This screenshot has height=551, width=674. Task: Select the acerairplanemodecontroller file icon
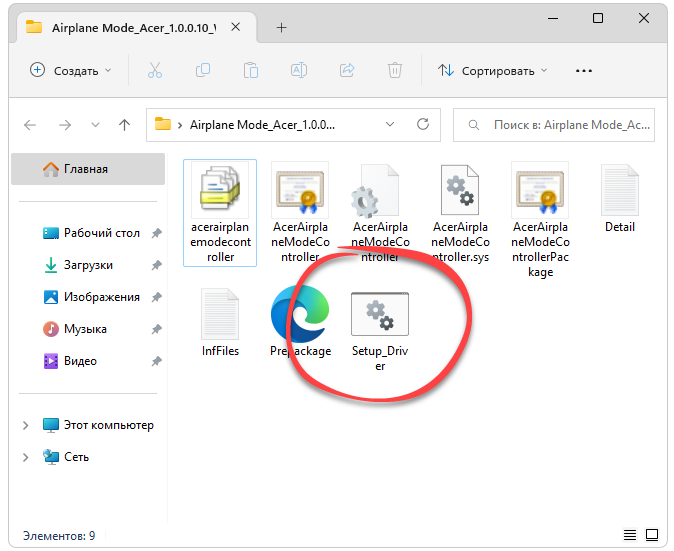(x=220, y=195)
